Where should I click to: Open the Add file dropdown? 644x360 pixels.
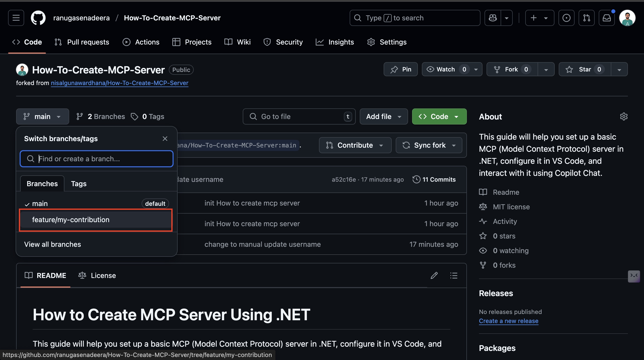(383, 116)
